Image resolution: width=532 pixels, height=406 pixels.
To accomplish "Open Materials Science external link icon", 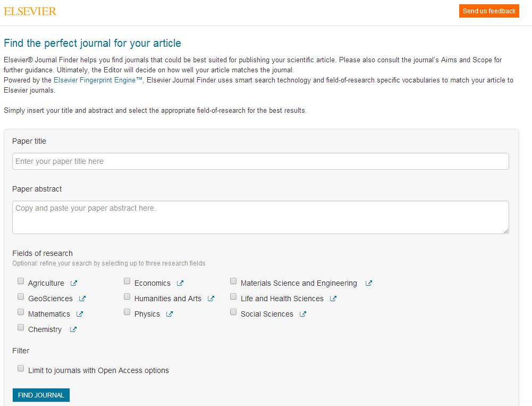I will [x=369, y=283].
